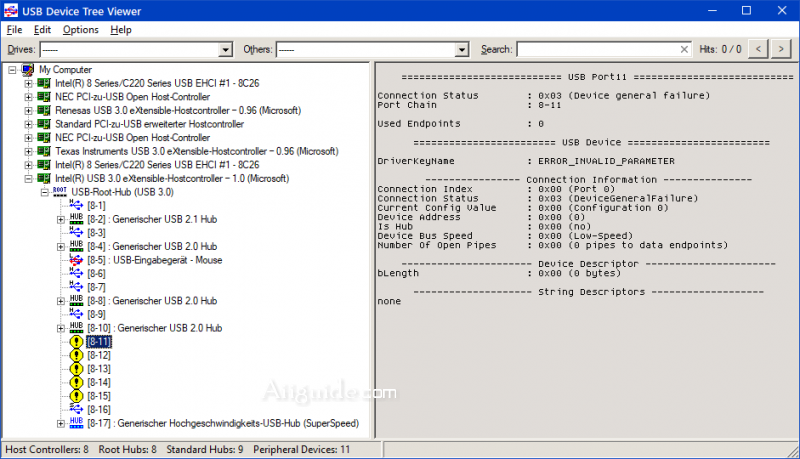Click the 'Standard Hubs: 9' status bar text
Viewport: 800px width, 459px height.
(x=205, y=449)
